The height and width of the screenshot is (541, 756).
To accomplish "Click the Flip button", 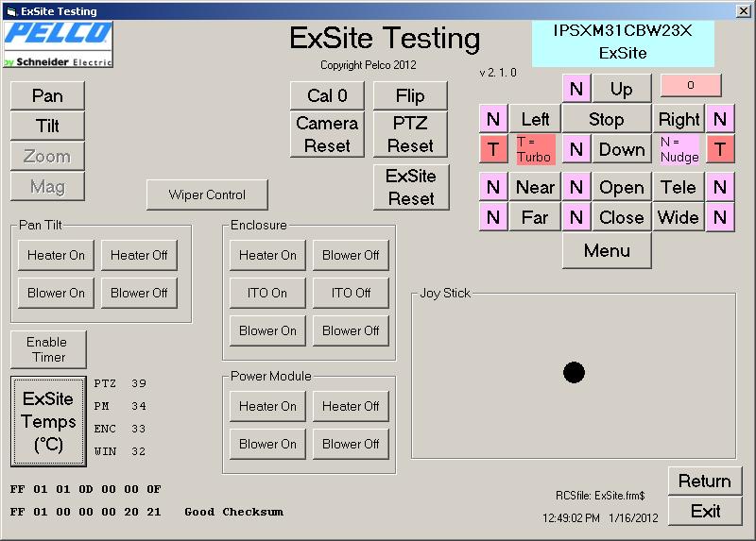I will (410, 95).
